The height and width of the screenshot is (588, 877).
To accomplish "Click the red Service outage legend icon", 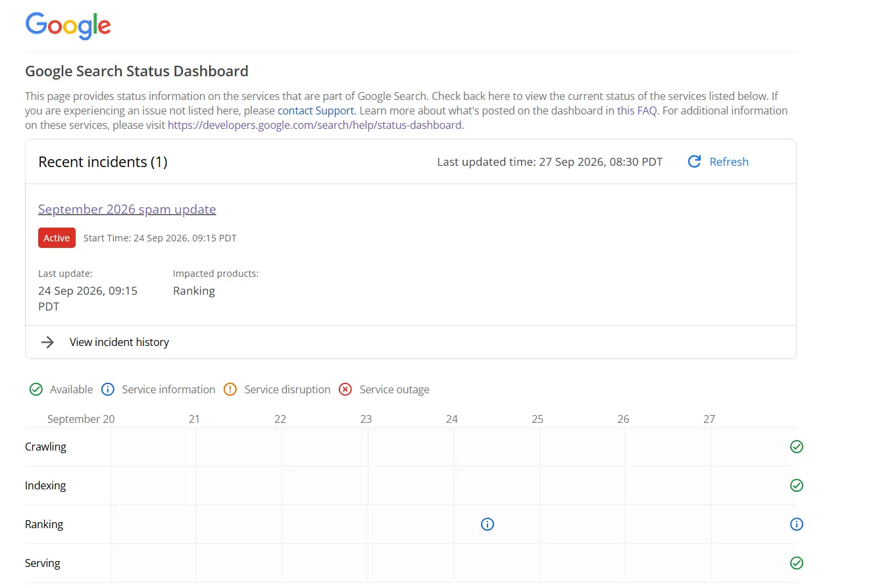I will point(345,389).
